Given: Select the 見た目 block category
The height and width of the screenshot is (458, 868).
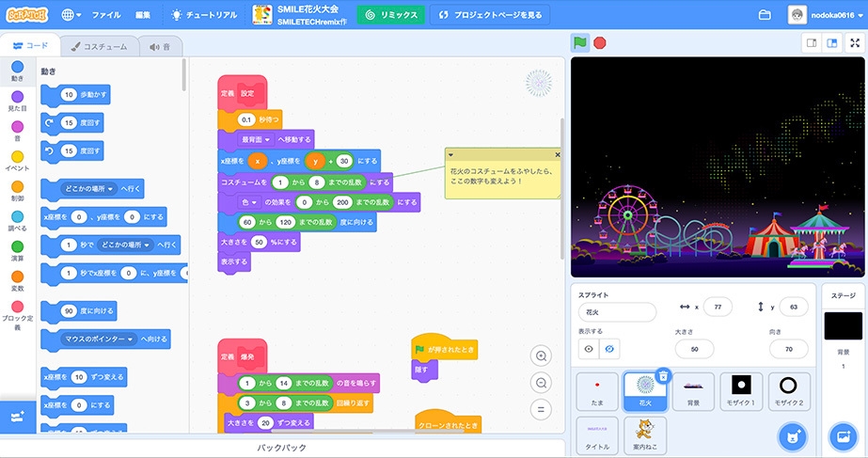Looking at the screenshot, I should 18,102.
